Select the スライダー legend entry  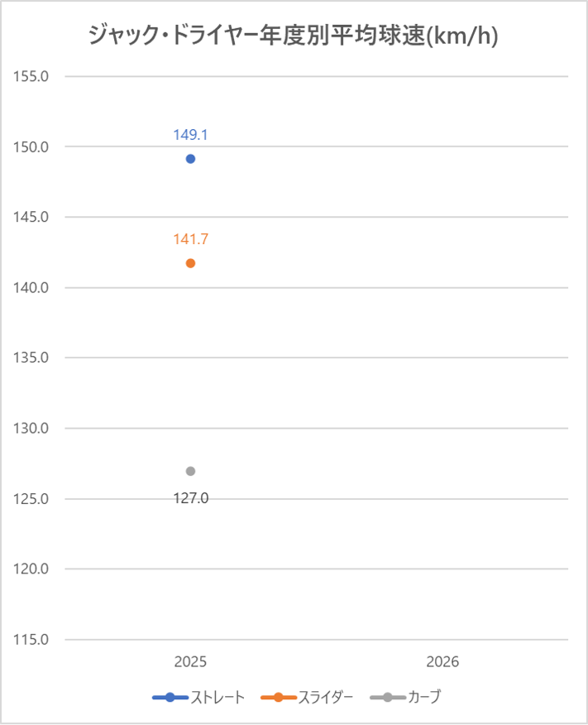307,697
